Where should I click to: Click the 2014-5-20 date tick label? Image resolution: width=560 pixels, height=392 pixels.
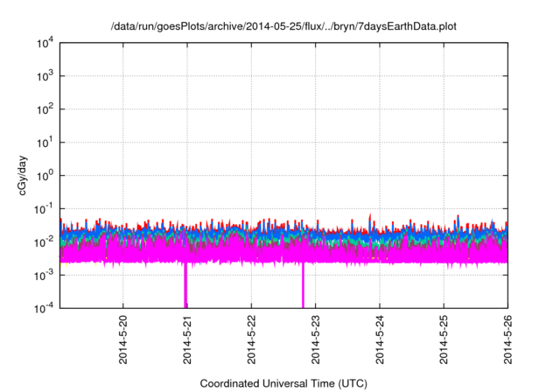tap(122, 339)
